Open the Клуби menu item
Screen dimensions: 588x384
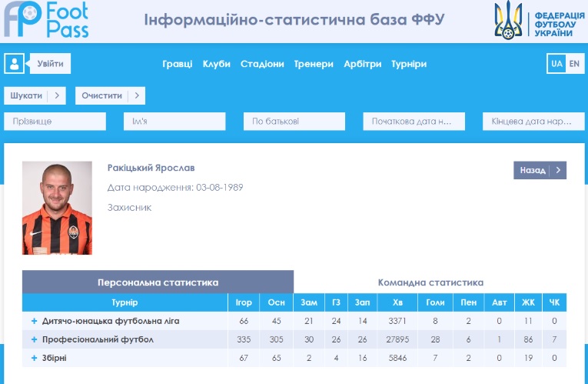click(217, 64)
